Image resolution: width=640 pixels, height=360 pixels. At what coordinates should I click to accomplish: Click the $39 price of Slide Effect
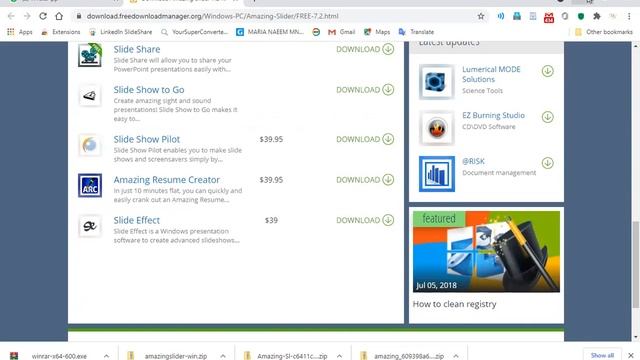pyautogui.click(x=271, y=220)
